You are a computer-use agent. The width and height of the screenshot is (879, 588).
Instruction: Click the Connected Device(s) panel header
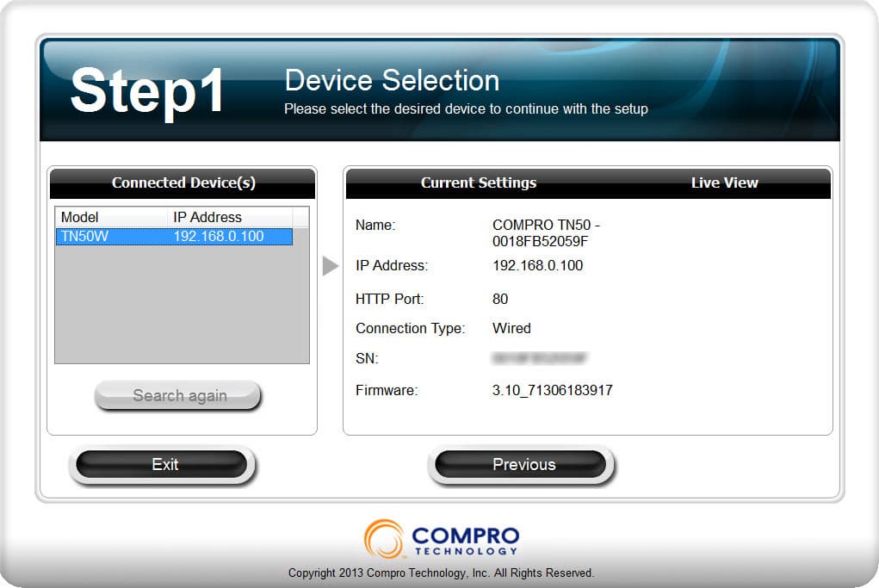click(183, 183)
